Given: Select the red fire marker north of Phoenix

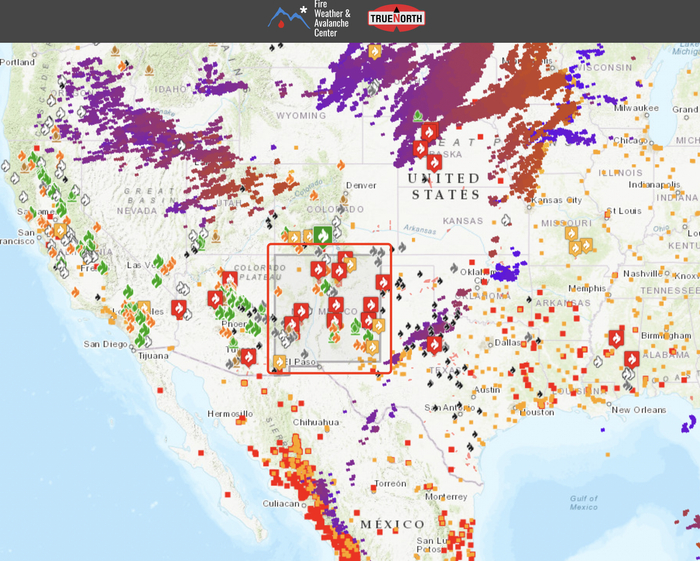Looking at the screenshot, I should coord(215,299).
